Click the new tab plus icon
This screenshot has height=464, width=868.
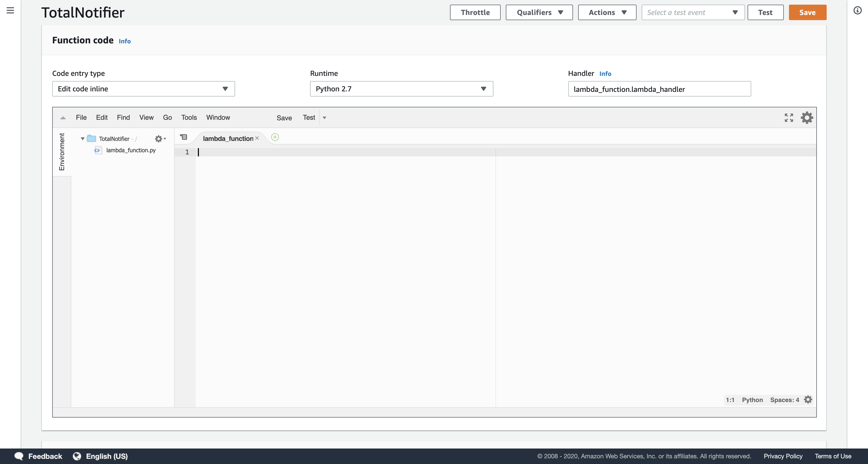[275, 137]
